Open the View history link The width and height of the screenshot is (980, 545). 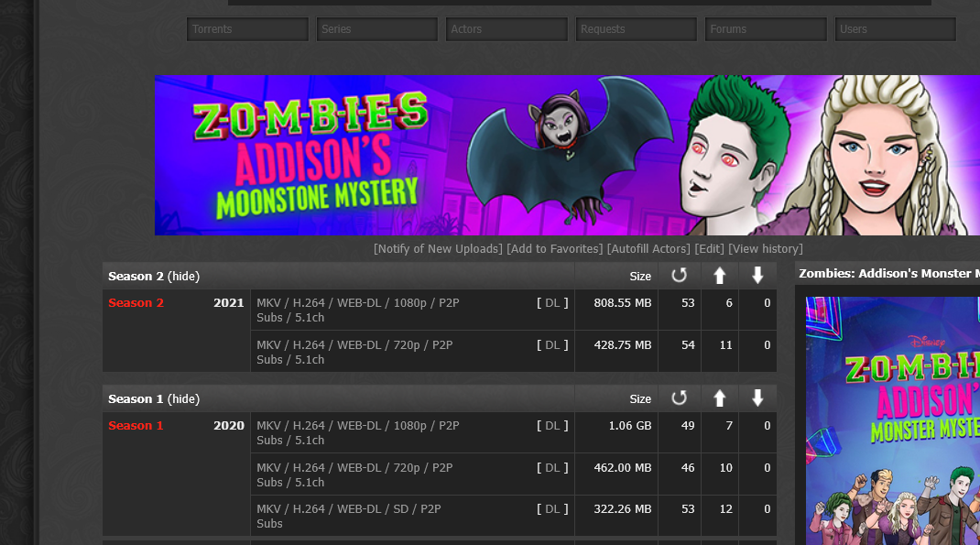765,249
